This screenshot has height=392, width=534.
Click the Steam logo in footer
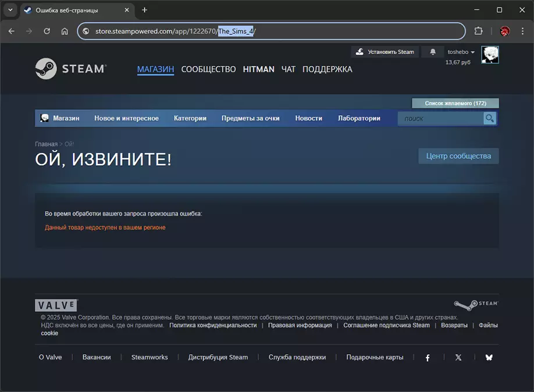coord(476,305)
